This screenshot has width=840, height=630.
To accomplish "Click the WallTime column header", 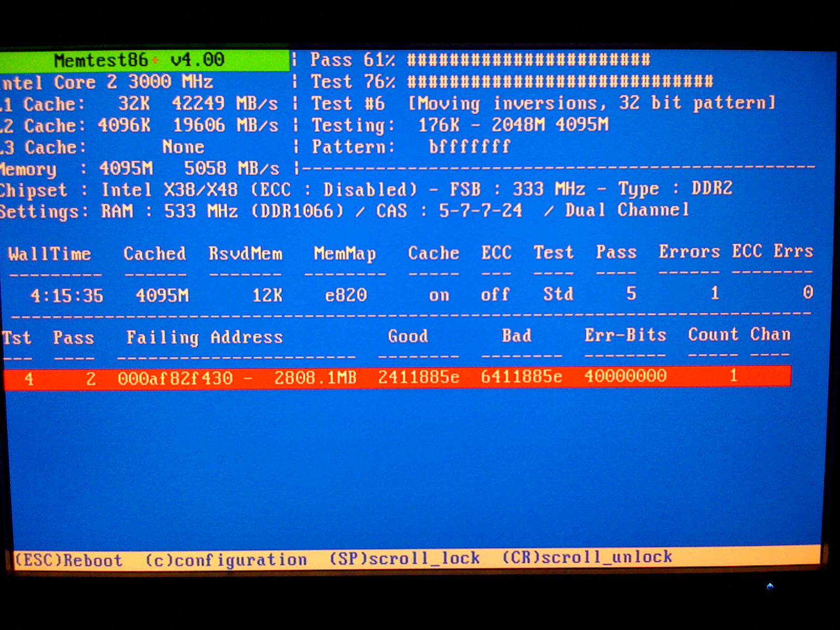I will click(49, 254).
